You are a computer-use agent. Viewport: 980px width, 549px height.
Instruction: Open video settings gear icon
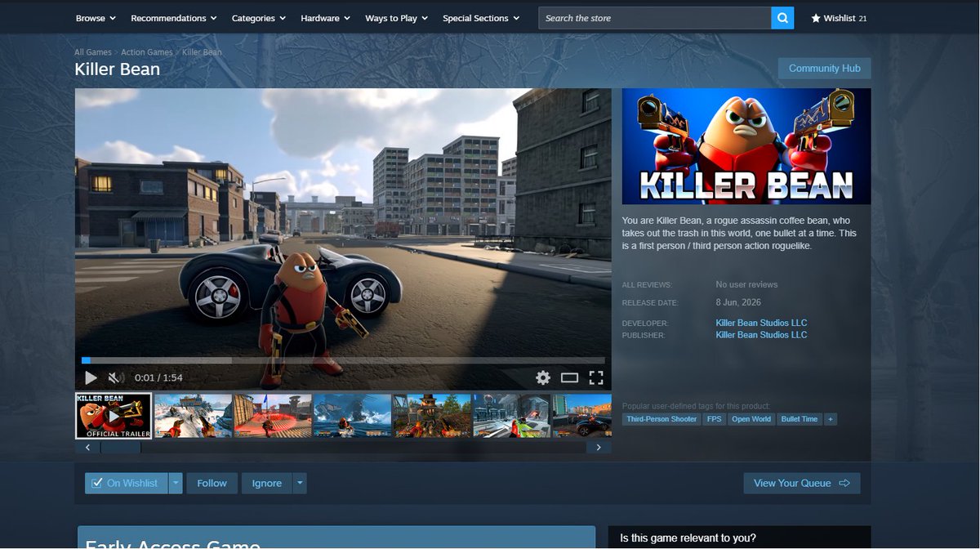coord(543,377)
